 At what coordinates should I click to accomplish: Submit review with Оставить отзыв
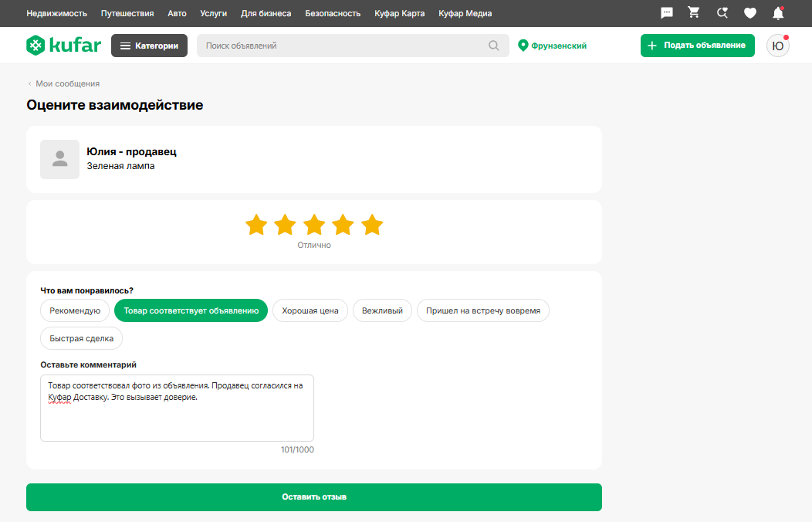[x=314, y=497]
